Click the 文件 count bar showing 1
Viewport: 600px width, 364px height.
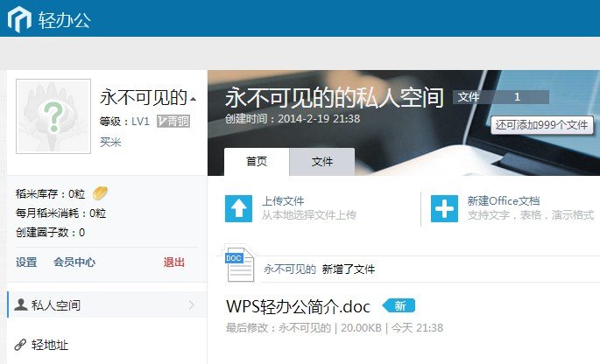click(x=501, y=97)
